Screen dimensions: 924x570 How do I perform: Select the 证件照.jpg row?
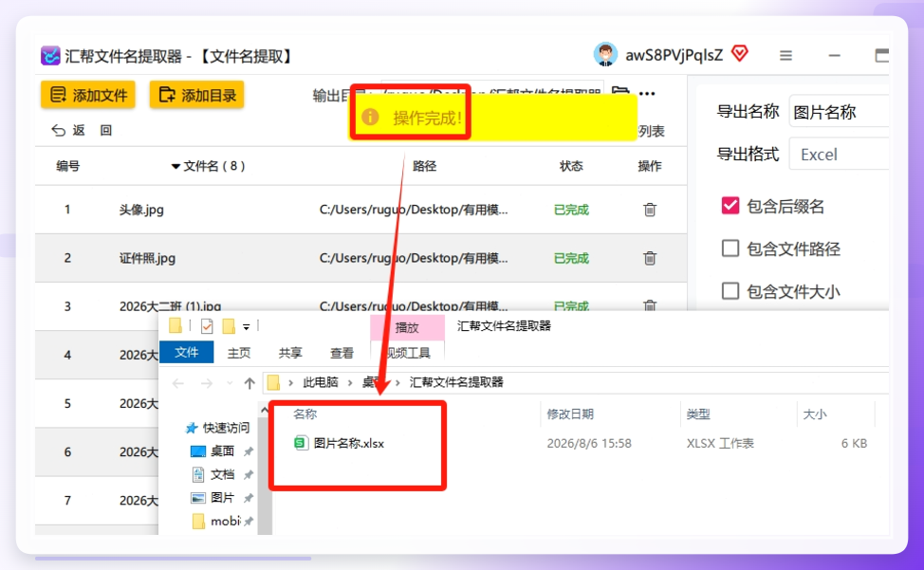pos(360,258)
